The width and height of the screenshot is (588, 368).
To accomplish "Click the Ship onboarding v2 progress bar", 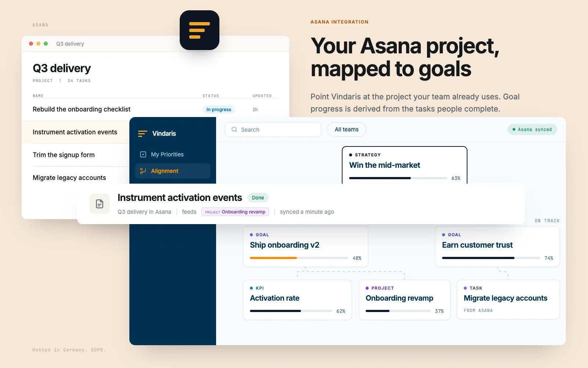I will [299, 258].
